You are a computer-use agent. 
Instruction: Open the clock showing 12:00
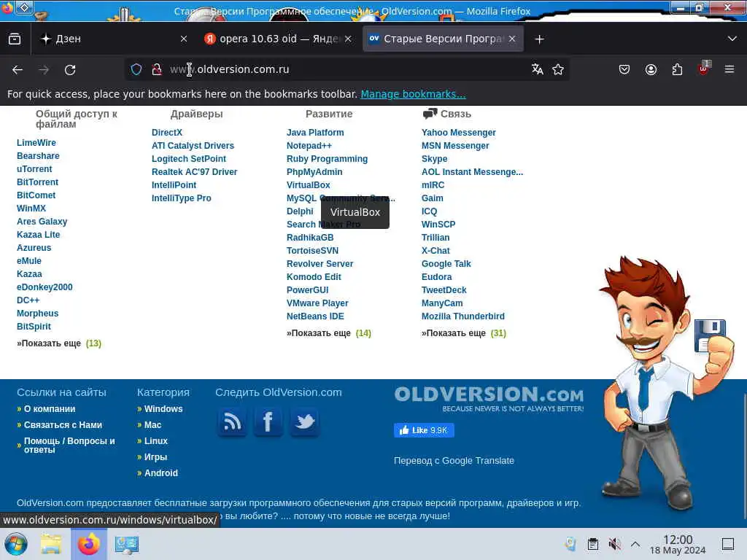point(678,544)
